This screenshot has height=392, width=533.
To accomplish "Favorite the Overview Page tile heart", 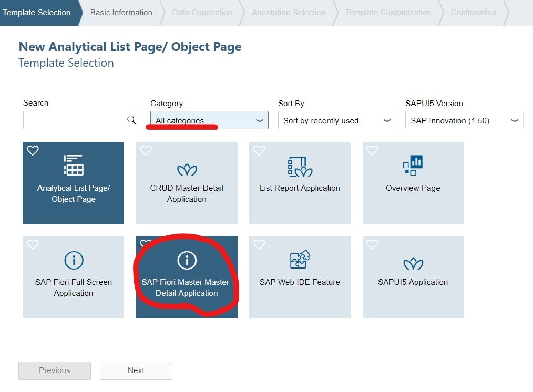I will [372, 150].
